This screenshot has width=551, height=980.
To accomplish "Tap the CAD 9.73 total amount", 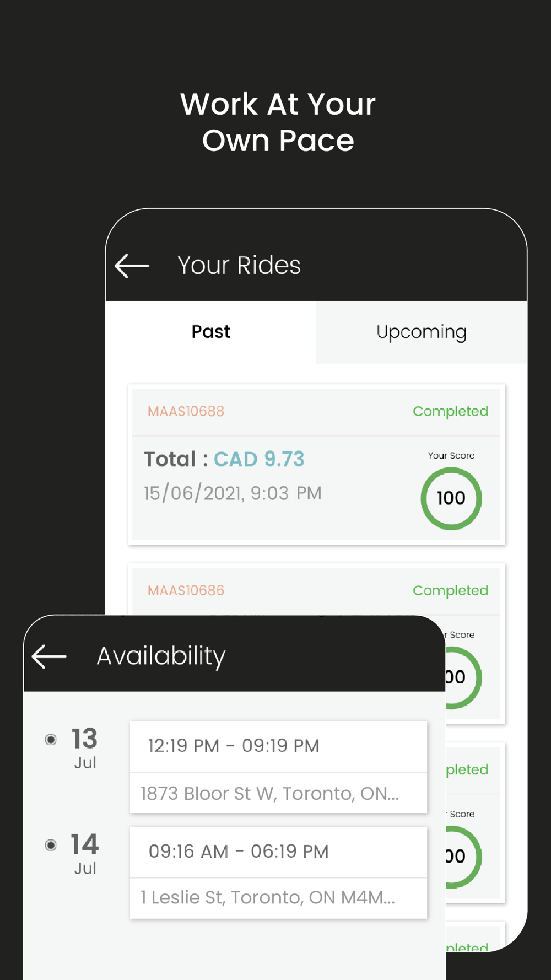I will pos(258,459).
